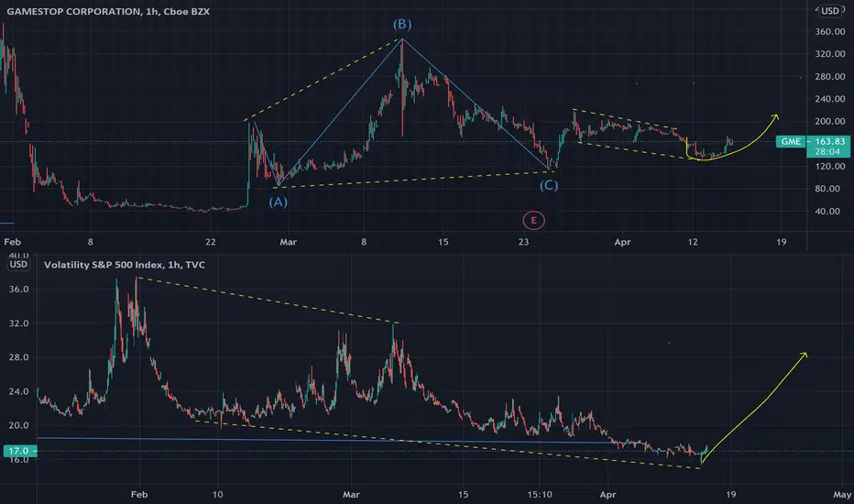This screenshot has height=504, width=854.
Task: Click the Volatility S&P 500 Index title
Action: pyautogui.click(x=125, y=265)
